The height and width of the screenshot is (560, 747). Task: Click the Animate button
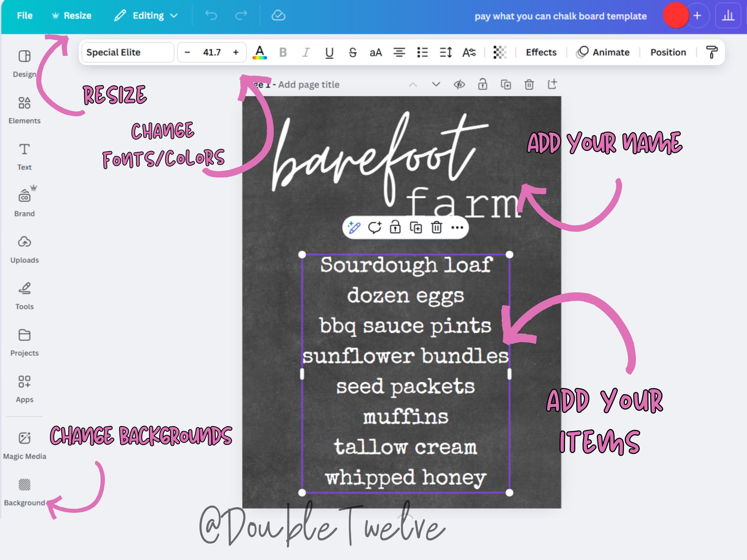pos(603,52)
